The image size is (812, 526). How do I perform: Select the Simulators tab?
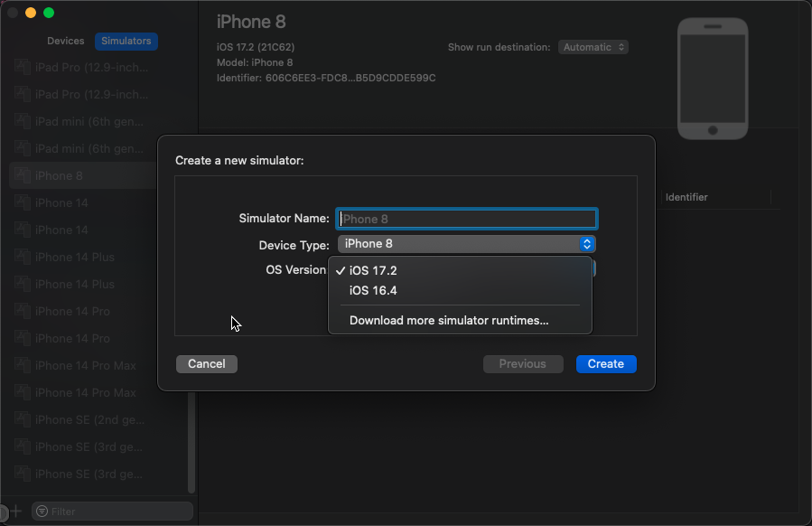tap(126, 41)
